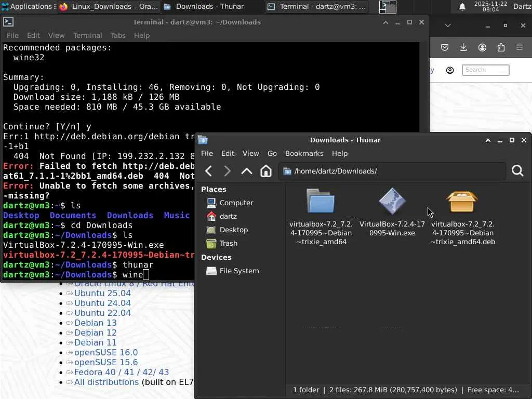
Task: Click the website Search field
Action: (x=486, y=70)
